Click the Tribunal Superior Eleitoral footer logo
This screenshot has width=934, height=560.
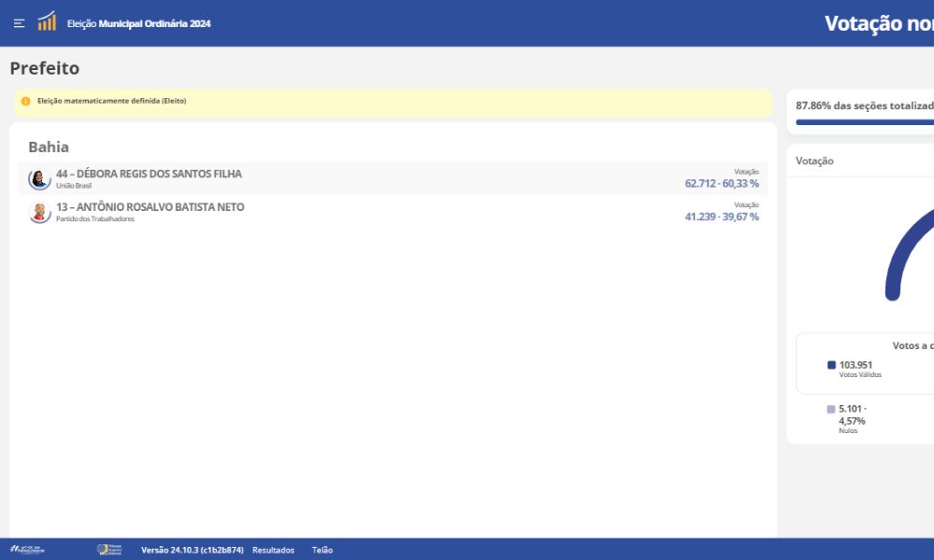pos(109,550)
